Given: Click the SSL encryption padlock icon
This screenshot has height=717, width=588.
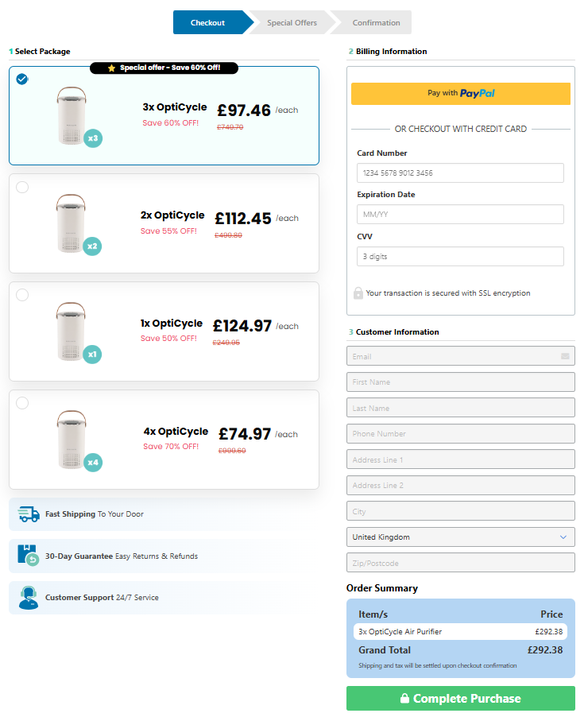Looking at the screenshot, I should [x=358, y=293].
